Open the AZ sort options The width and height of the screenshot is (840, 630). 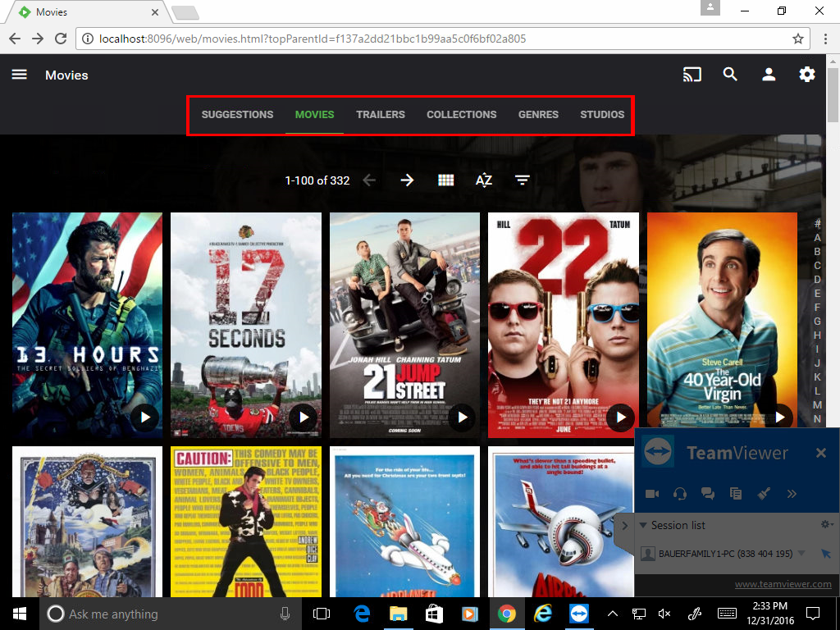tap(484, 180)
